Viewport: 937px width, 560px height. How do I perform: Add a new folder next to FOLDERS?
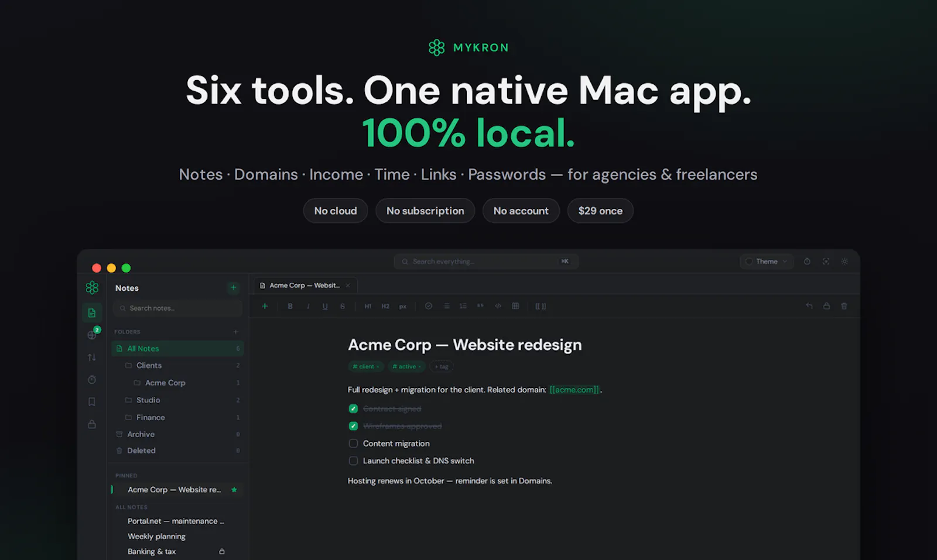pos(236,332)
